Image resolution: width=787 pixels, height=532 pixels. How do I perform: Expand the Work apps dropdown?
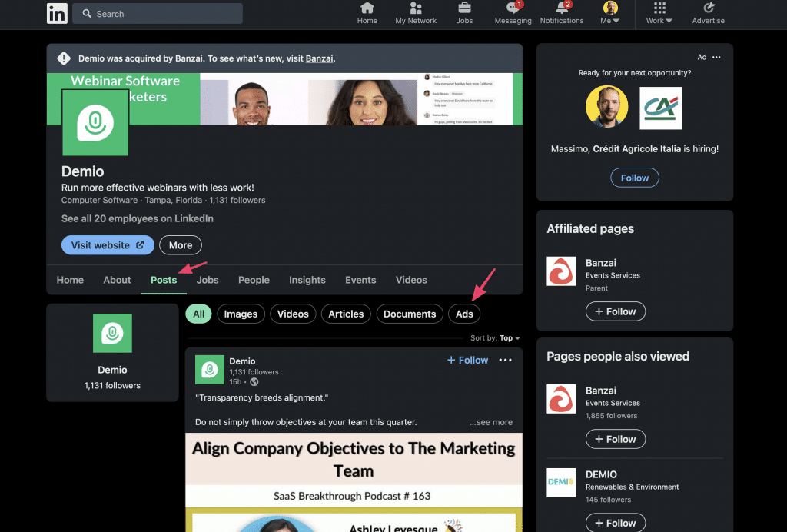click(659, 14)
